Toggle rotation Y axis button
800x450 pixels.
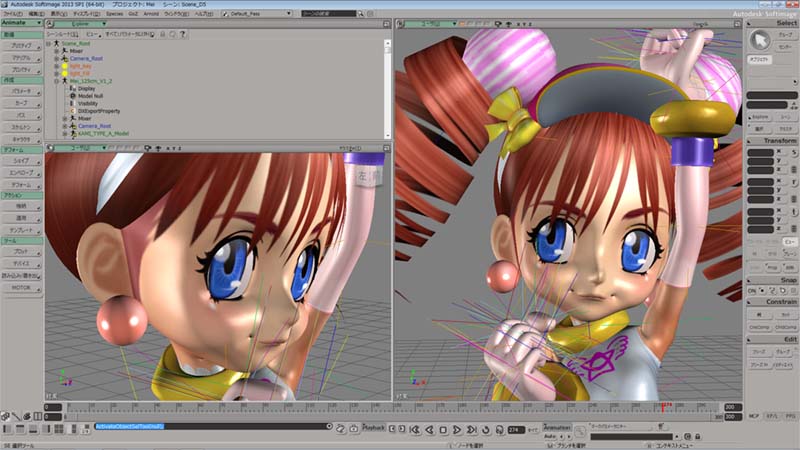tap(779, 190)
